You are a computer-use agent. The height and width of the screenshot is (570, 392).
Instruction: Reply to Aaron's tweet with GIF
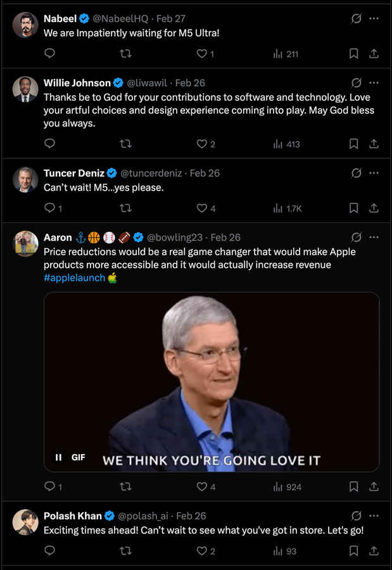coord(50,487)
